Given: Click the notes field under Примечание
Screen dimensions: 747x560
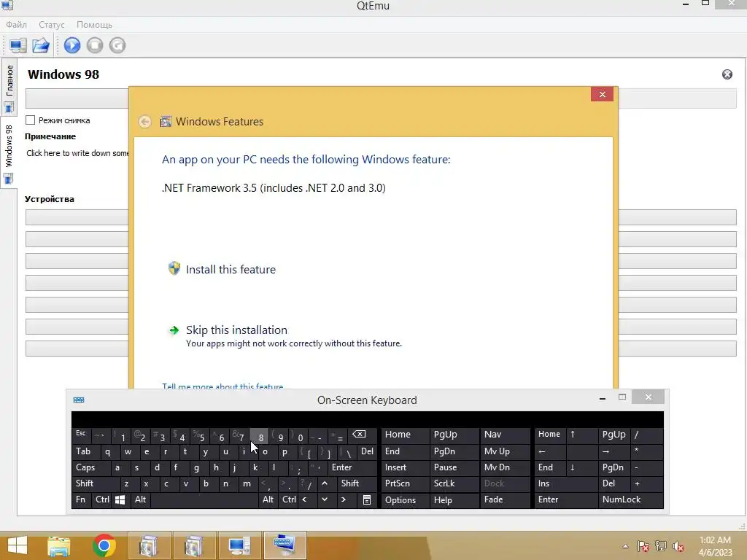Looking at the screenshot, I should point(77,153).
